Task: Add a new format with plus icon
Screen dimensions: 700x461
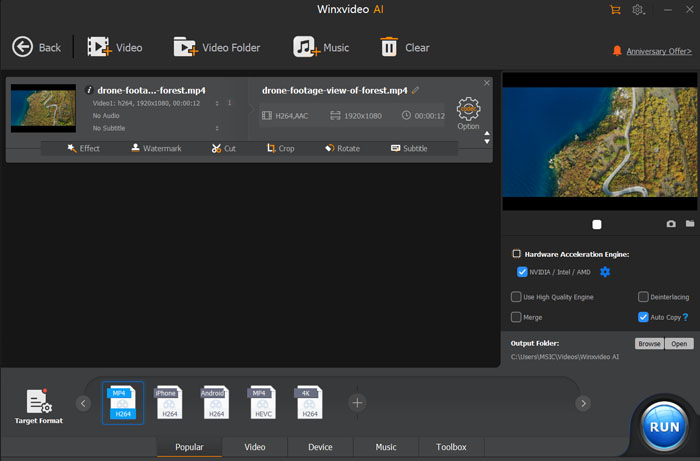Action: coord(357,402)
